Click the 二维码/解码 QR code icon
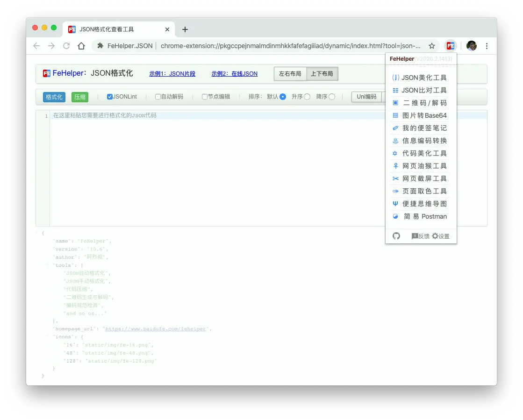This screenshot has height=420, width=523. tap(395, 103)
